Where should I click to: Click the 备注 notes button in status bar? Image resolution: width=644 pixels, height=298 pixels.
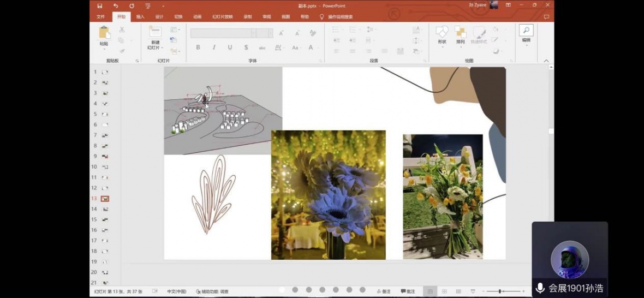point(383,291)
